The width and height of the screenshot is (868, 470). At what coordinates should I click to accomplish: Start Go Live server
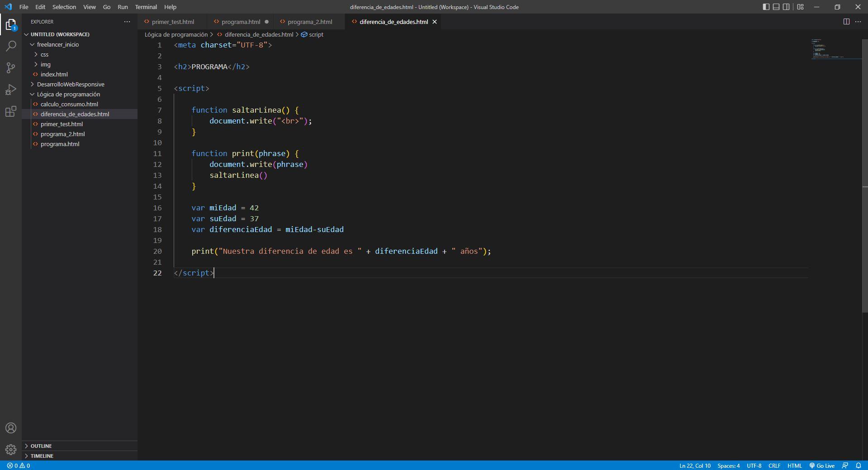pyautogui.click(x=822, y=465)
